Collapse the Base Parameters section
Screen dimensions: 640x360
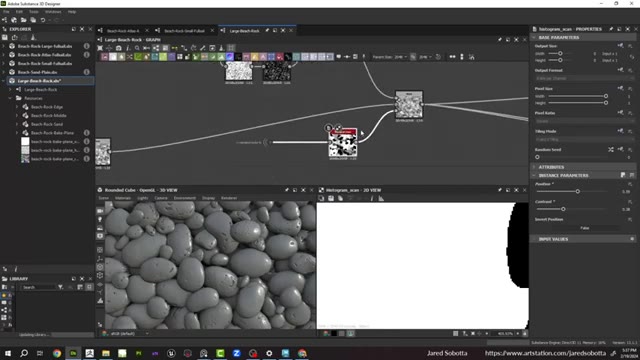point(534,37)
